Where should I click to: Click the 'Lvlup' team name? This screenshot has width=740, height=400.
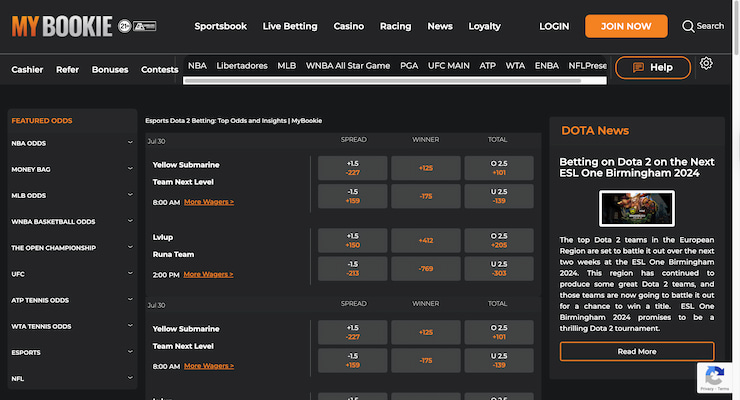[163, 237]
